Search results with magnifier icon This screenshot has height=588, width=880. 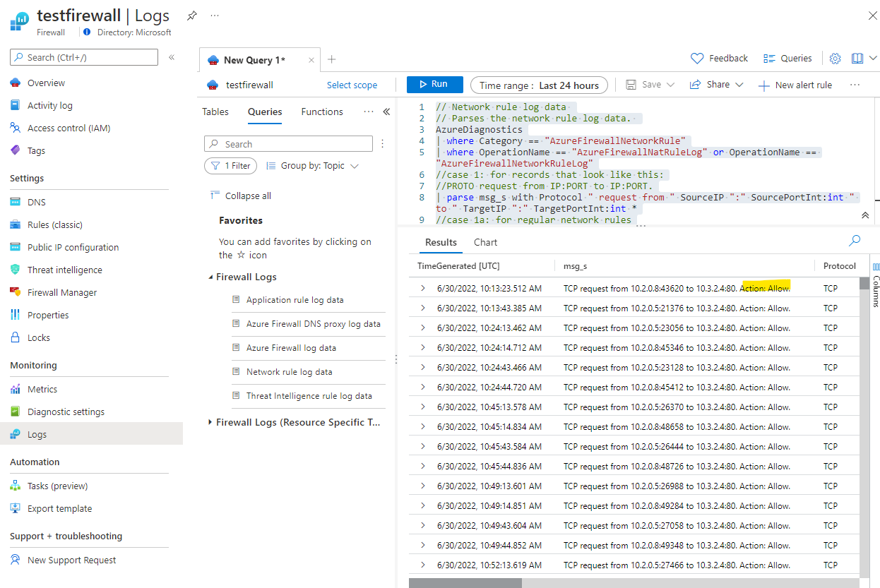(x=855, y=241)
